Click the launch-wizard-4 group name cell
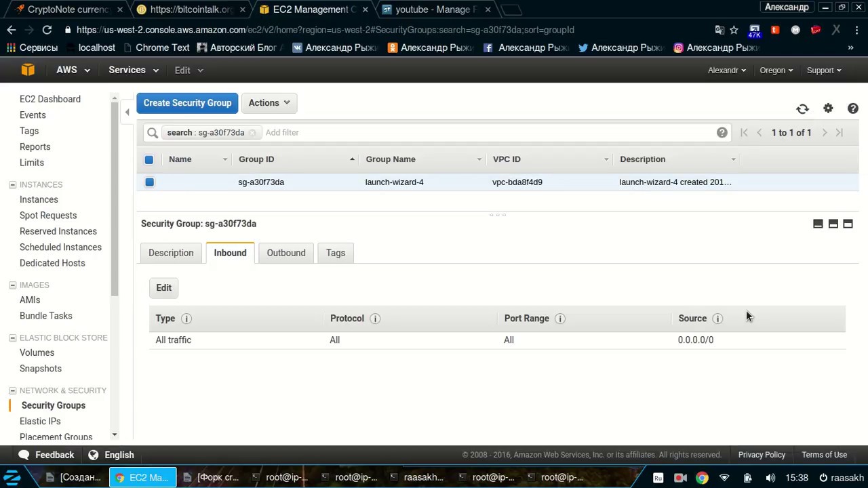Image resolution: width=868 pixels, height=488 pixels. tap(394, 182)
